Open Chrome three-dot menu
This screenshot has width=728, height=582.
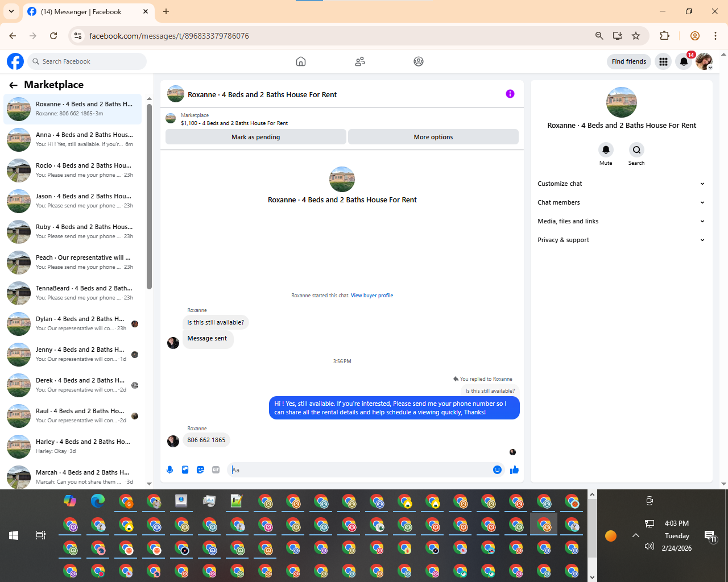[715, 36]
